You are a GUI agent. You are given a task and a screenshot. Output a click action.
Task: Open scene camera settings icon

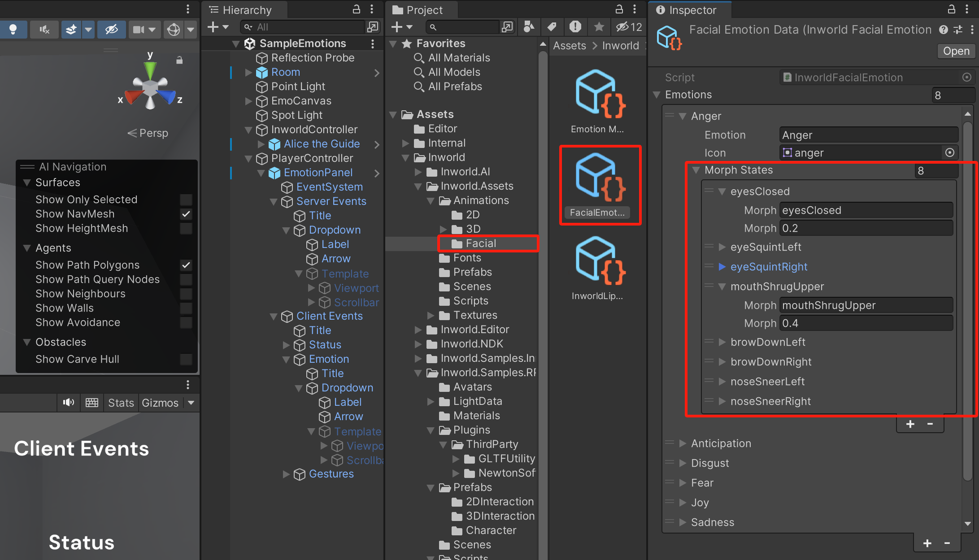pyautogui.click(x=139, y=30)
